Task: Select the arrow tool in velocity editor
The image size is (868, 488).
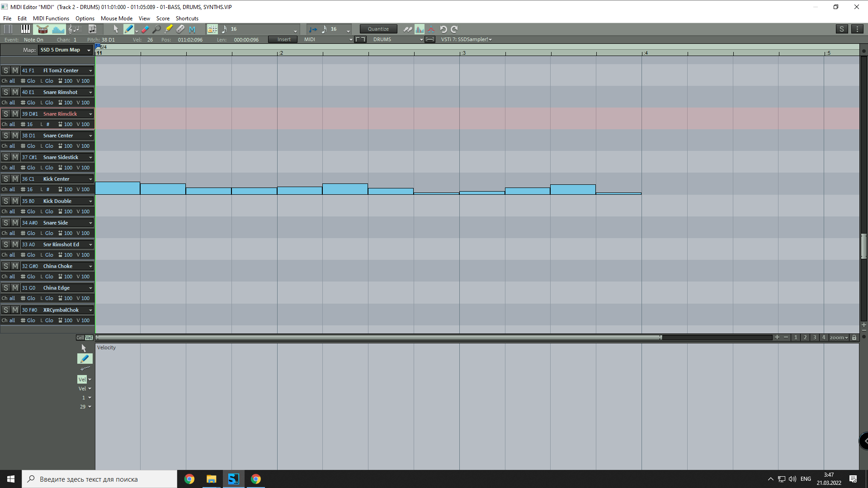Action: pyautogui.click(x=84, y=348)
